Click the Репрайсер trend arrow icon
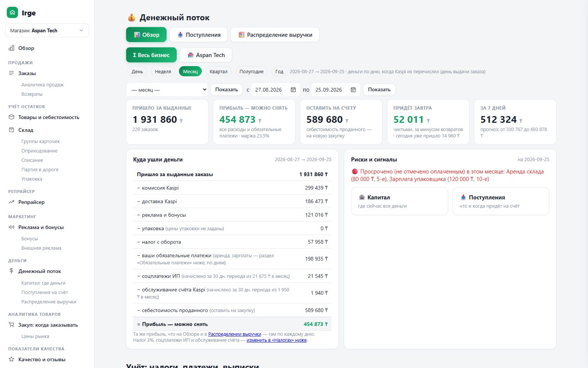588x368 pixels. [12, 202]
